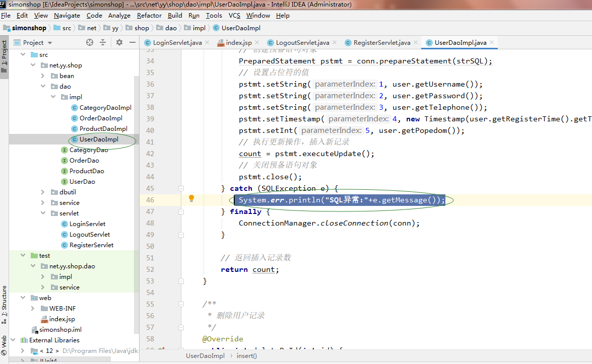Viewport: 592px width, 364px height.
Task: Click the collapse all icon in Project panel
Action: click(x=103, y=43)
